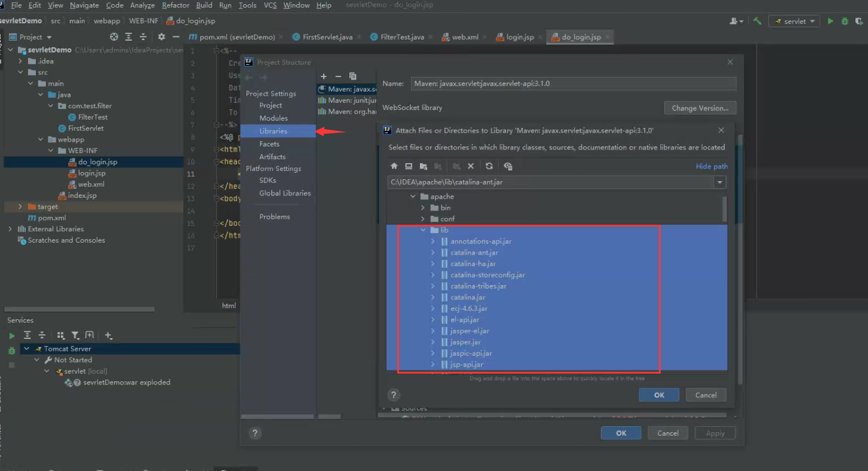This screenshot has width=868, height=471.
Task: Collapse the lib folder in file chooser
Action: pos(423,230)
